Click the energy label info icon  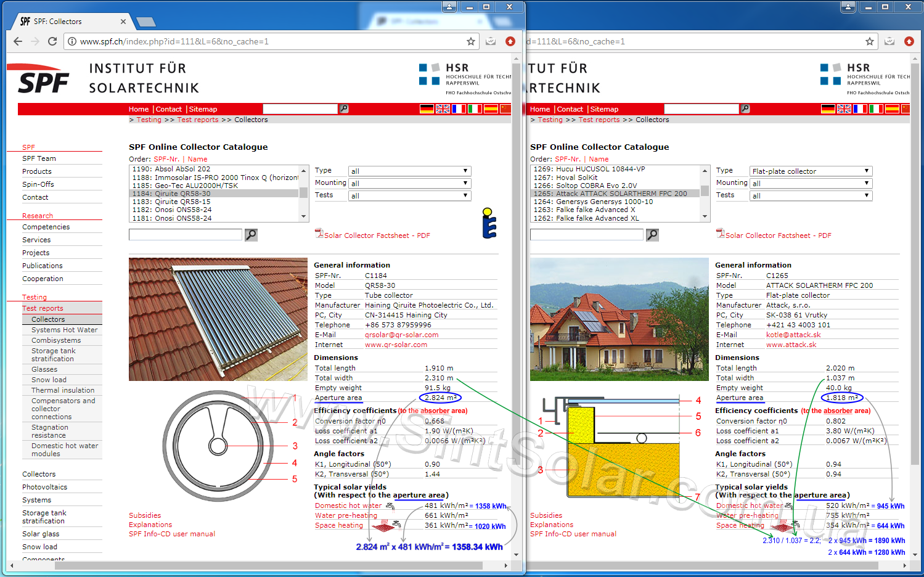pos(489,223)
